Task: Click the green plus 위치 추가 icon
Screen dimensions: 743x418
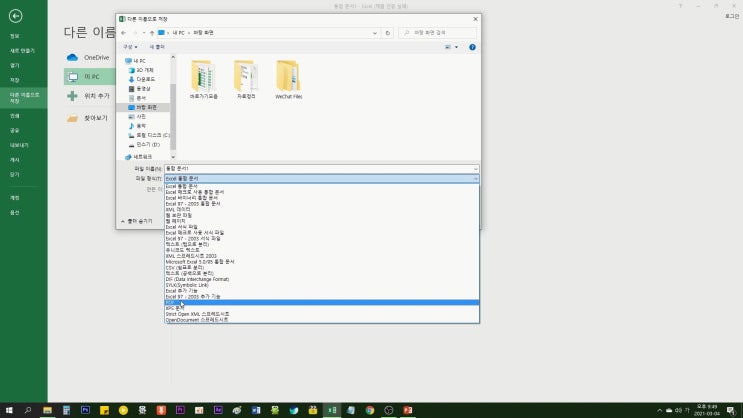Action: pos(72,96)
